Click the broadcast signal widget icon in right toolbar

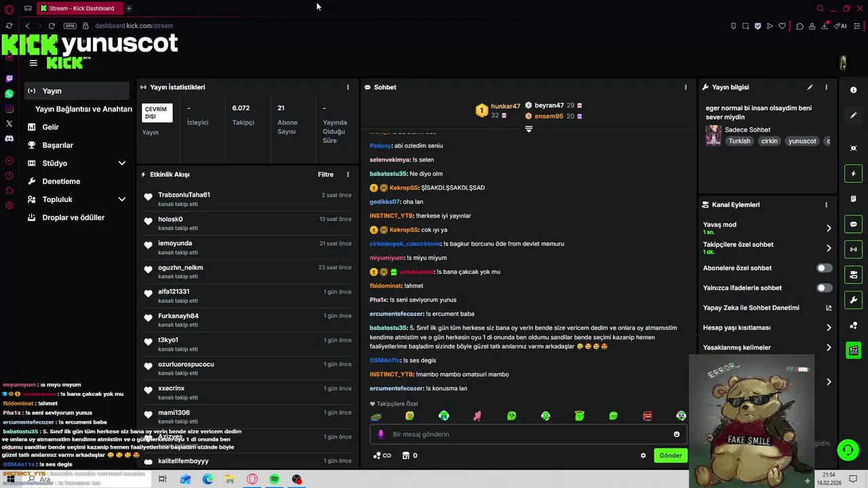(x=853, y=249)
